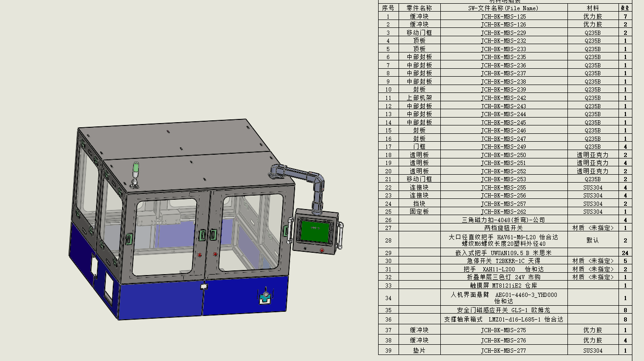Image resolution: width=644 pixels, height=361 pixels.
Task: Click 透明亚克力 material in row 19
Action: coord(592,163)
